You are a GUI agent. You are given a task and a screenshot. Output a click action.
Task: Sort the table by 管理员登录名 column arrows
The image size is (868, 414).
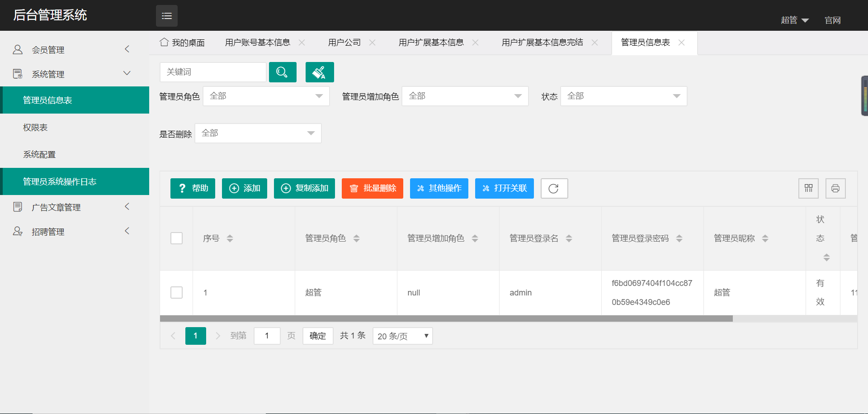click(569, 238)
